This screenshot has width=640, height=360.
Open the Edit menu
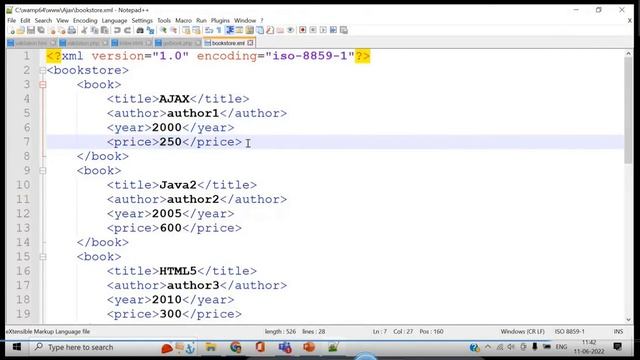tap(25, 20)
